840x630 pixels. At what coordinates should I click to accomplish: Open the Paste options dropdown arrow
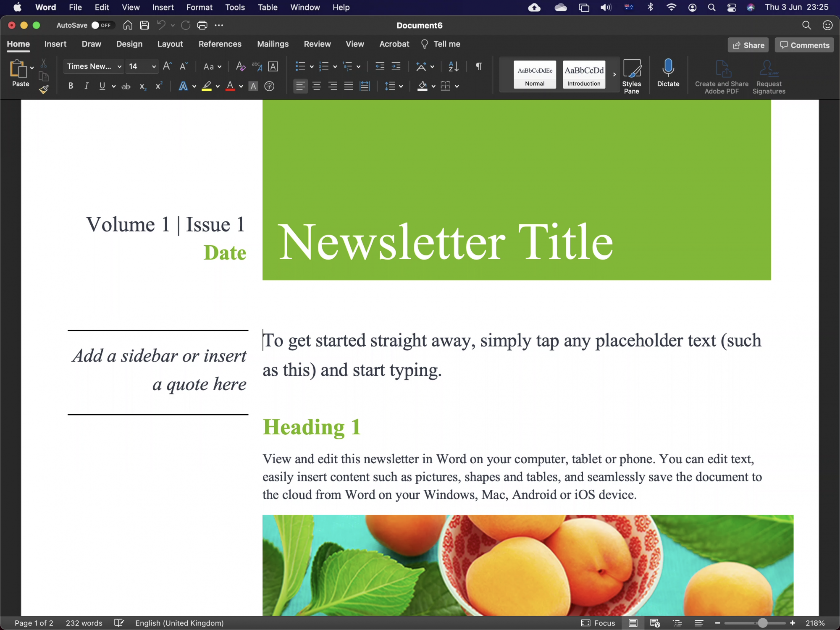click(x=32, y=67)
